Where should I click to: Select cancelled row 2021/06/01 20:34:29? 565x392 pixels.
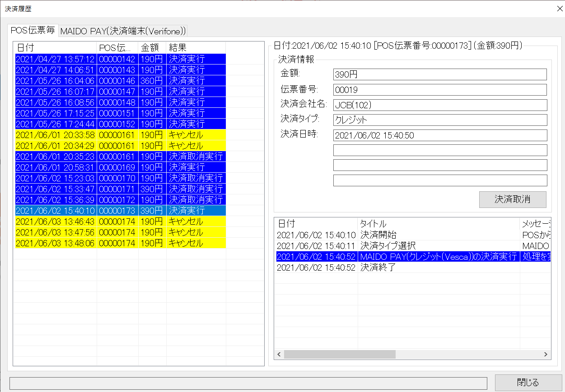(x=121, y=146)
